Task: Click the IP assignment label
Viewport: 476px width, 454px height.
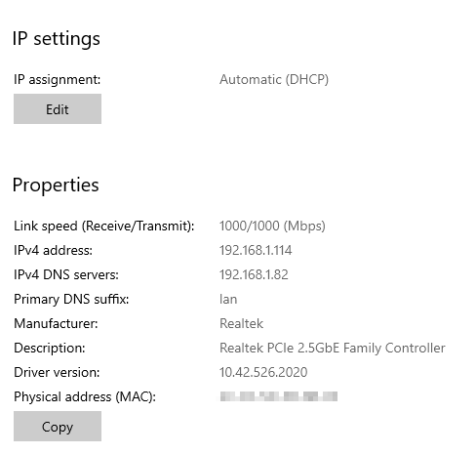Action: coord(58,79)
